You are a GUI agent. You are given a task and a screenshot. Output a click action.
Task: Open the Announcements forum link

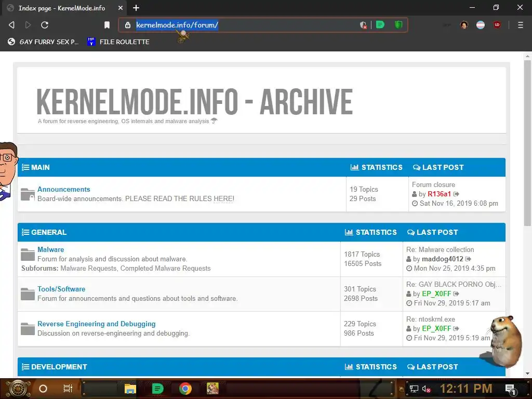pos(64,189)
